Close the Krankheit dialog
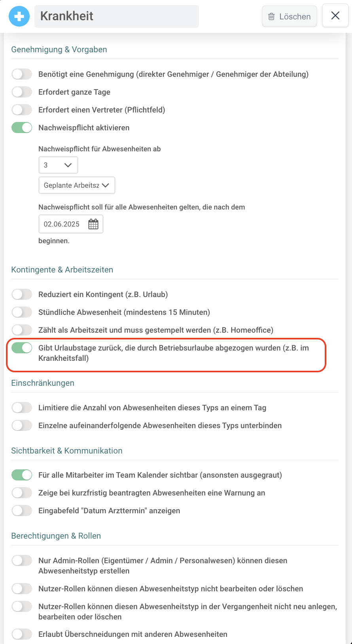Screen dimensions: 352x644 click(335, 15)
